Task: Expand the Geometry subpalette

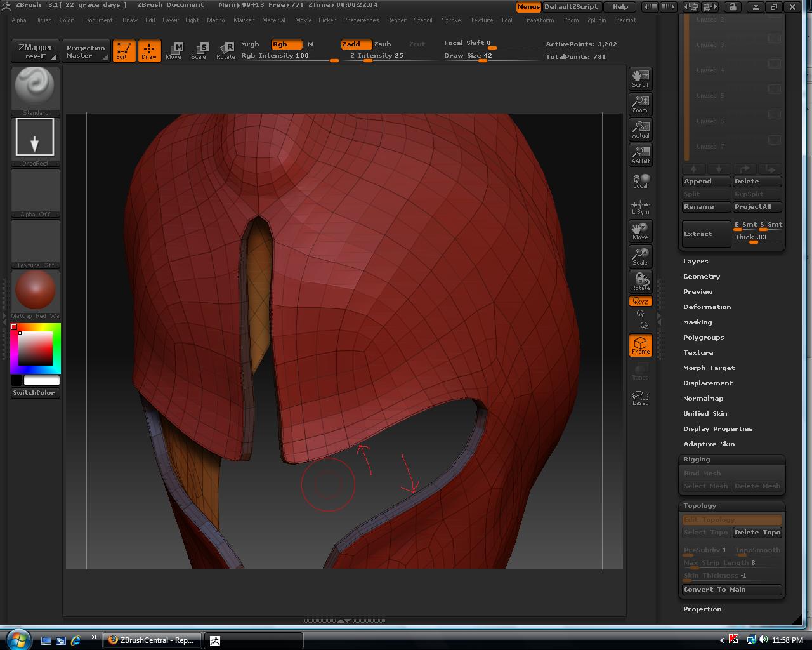Action: pos(702,277)
